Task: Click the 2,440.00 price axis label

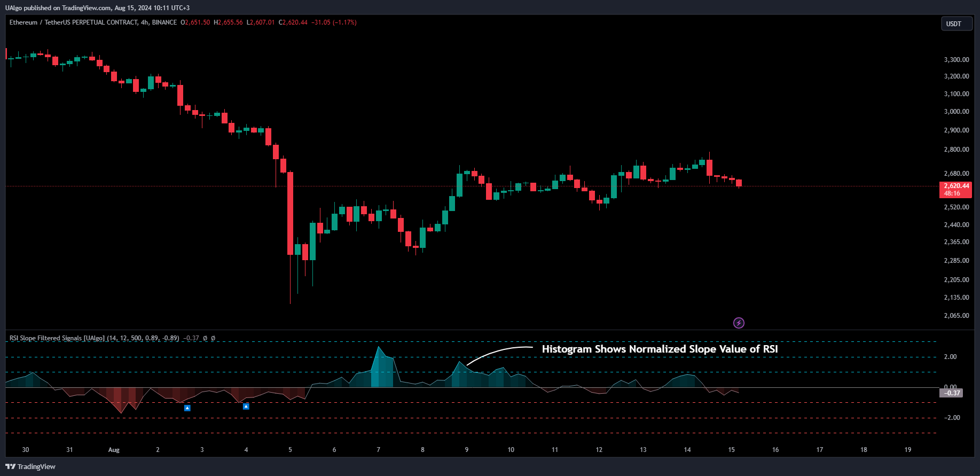Action: point(957,225)
